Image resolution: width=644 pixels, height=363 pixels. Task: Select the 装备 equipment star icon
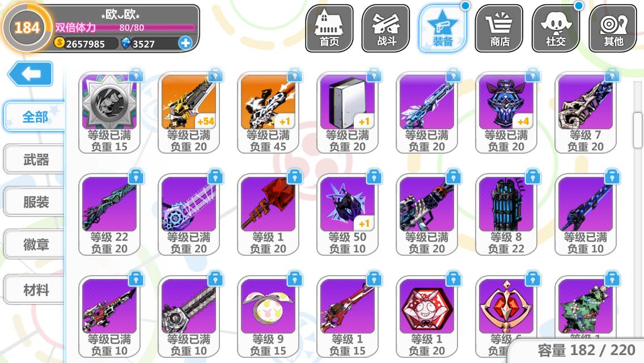pyautogui.click(x=442, y=28)
